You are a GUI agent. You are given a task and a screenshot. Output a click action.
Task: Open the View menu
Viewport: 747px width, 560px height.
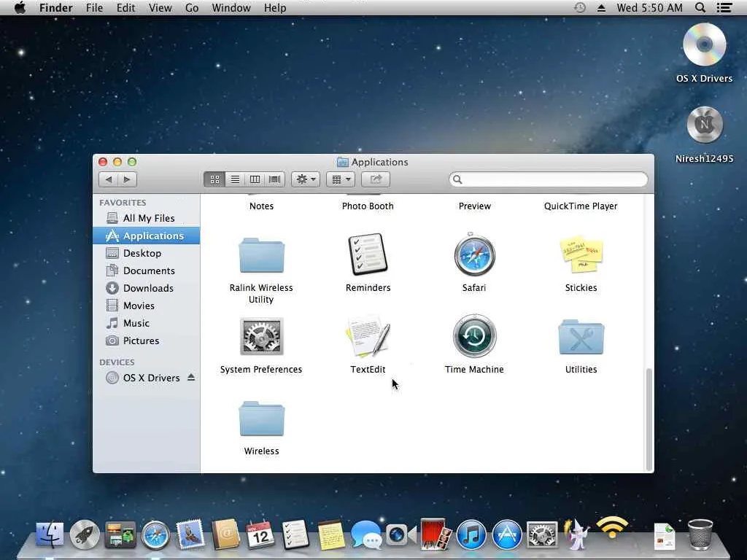pos(160,7)
